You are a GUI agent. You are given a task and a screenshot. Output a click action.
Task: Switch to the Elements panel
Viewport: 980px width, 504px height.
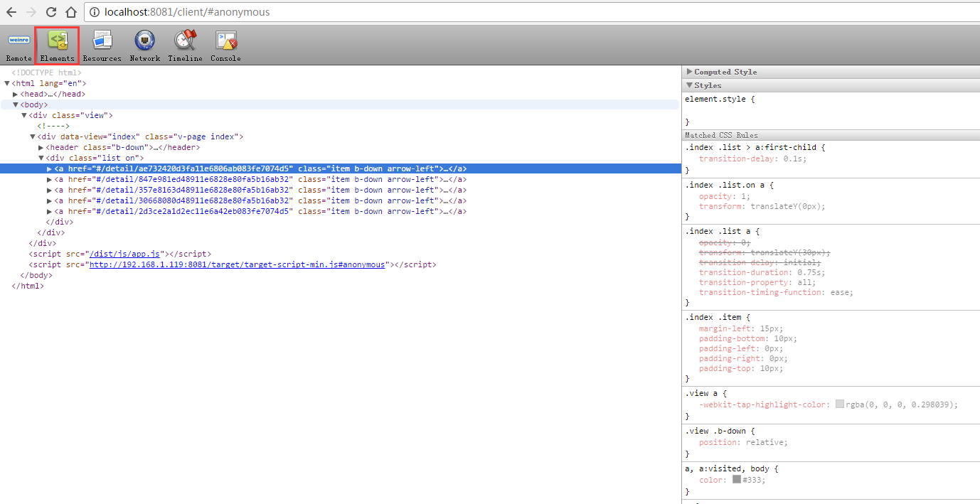coord(58,46)
